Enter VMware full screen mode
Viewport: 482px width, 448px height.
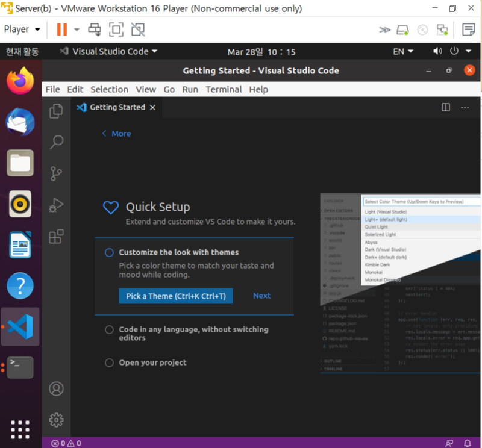click(116, 30)
